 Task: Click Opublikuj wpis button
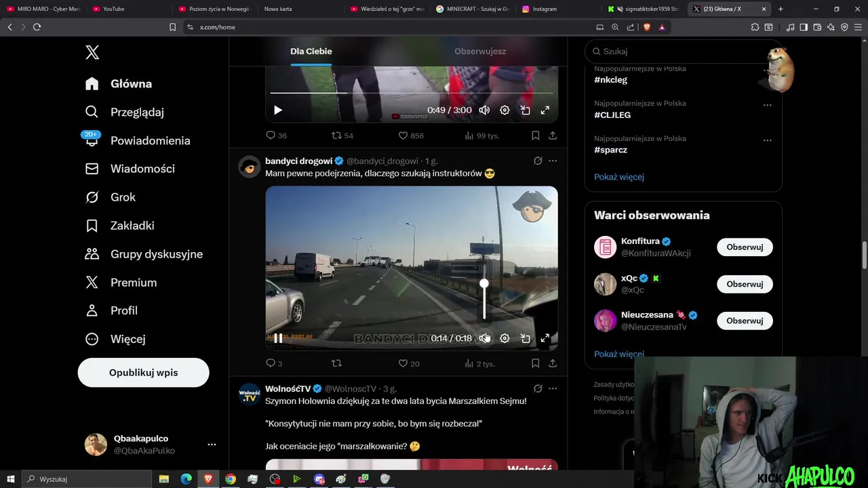point(144,373)
